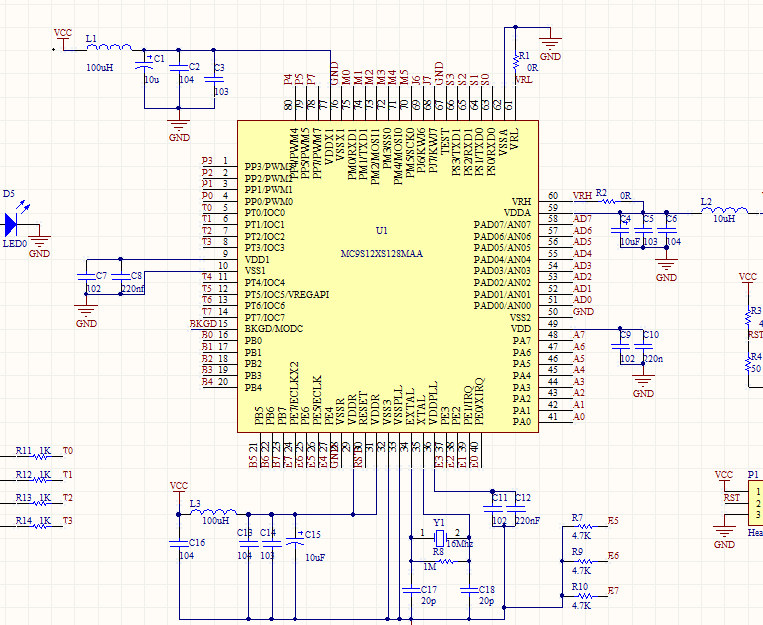Select capacitor C11 102 symbol

(x=492, y=509)
